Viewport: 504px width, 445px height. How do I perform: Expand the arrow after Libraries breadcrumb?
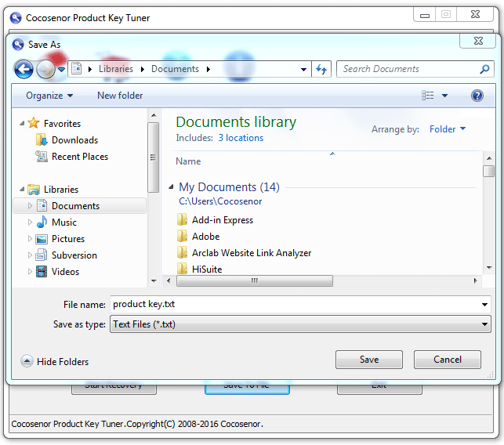point(143,69)
